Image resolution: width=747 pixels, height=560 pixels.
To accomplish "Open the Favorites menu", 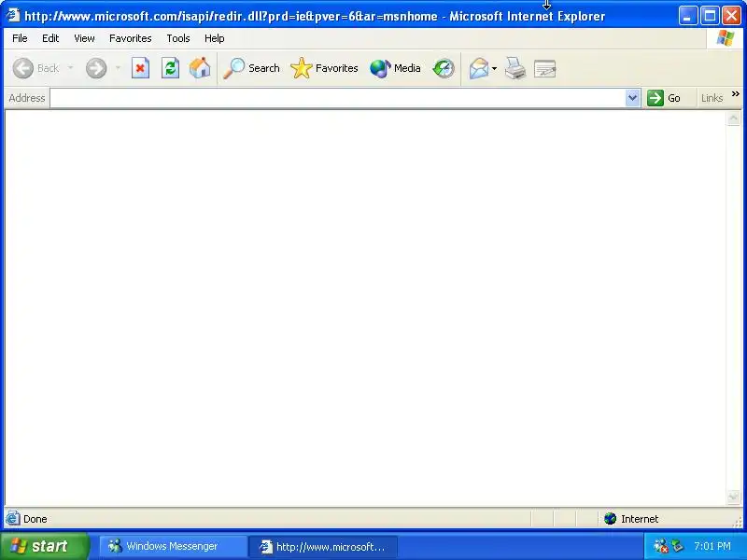I will tap(130, 38).
